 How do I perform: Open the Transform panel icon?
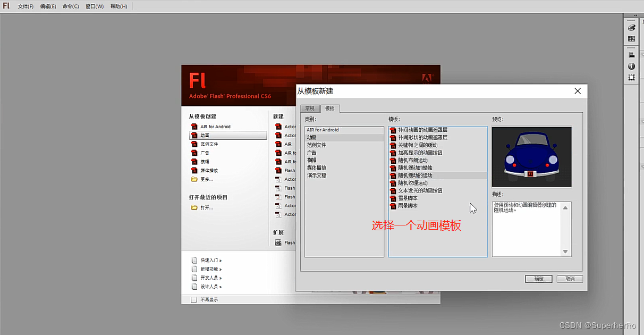click(631, 78)
